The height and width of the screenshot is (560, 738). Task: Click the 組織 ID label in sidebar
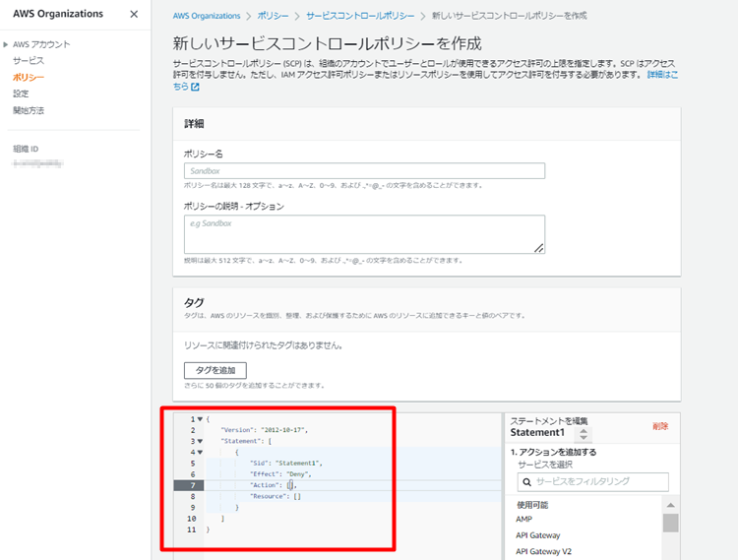26,150
